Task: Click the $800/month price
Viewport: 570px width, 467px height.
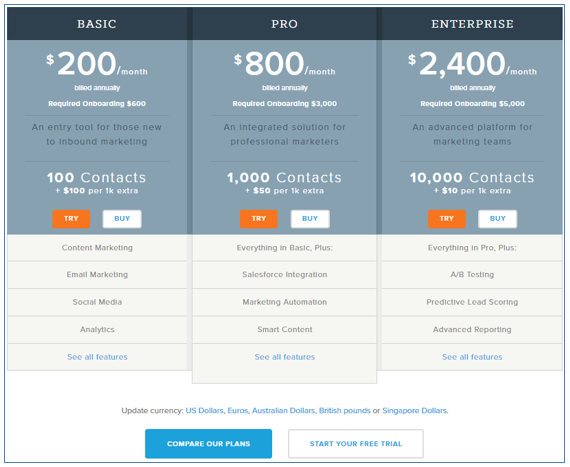Action: pyautogui.click(x=285, y=64)
